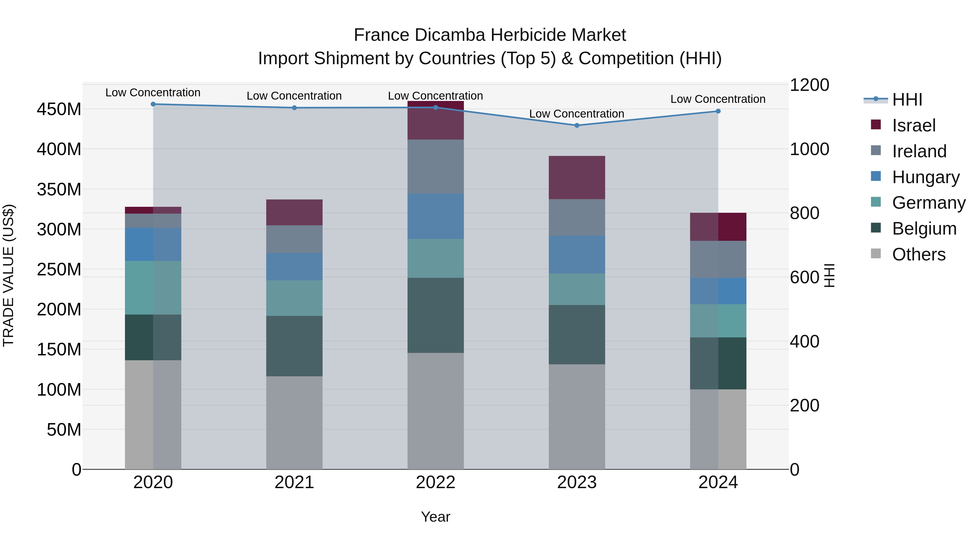
Task: Click the 2020 x-axis year label
Action: [153, 482]
